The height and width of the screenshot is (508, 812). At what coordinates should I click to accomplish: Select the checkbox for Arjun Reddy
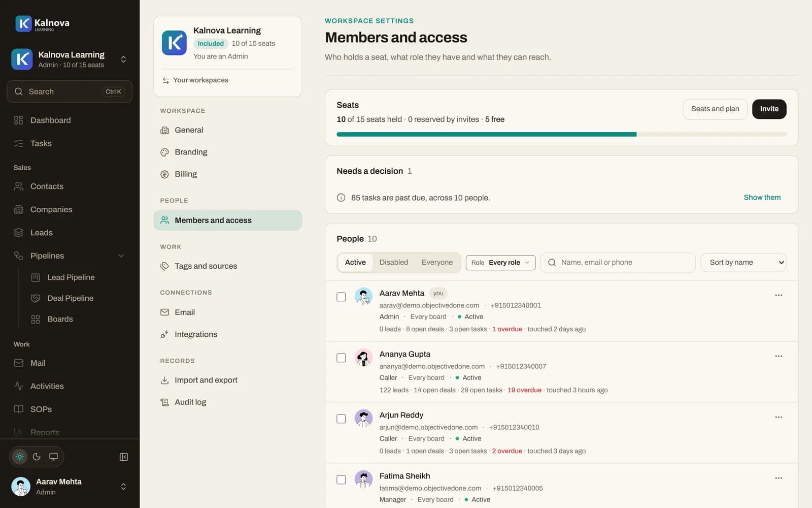341,419
